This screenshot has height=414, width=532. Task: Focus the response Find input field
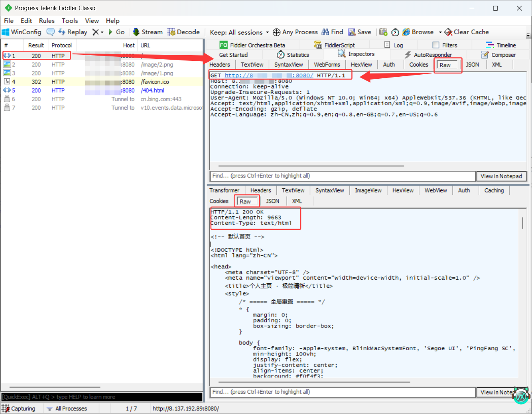click(x=342, y=392)
